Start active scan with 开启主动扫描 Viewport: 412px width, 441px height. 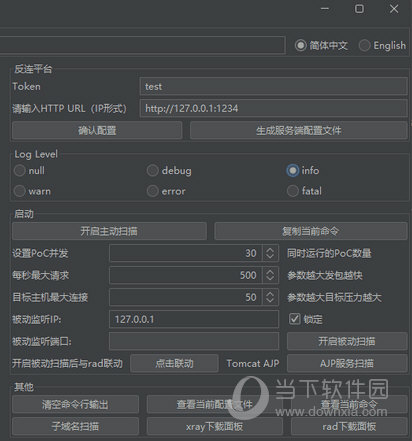click(x=109, y=231)
